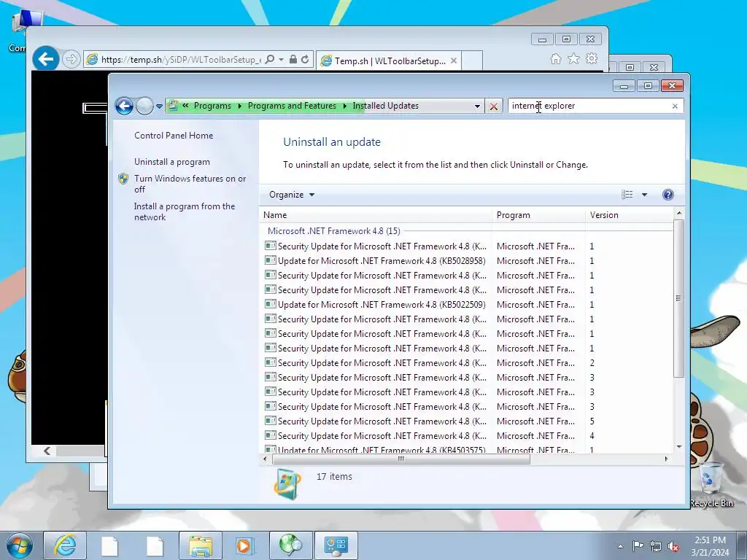Go back in Control Panel window
The width and height of the screenshot is (747, 560).
pos(124,106)
